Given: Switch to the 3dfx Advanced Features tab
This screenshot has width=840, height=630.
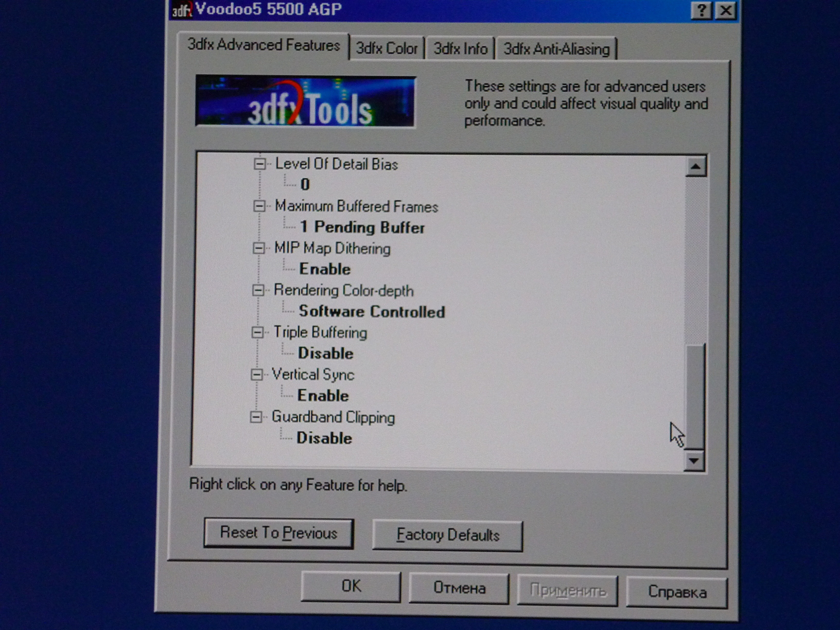Looking at the screenshot, I should click(263, 45).
